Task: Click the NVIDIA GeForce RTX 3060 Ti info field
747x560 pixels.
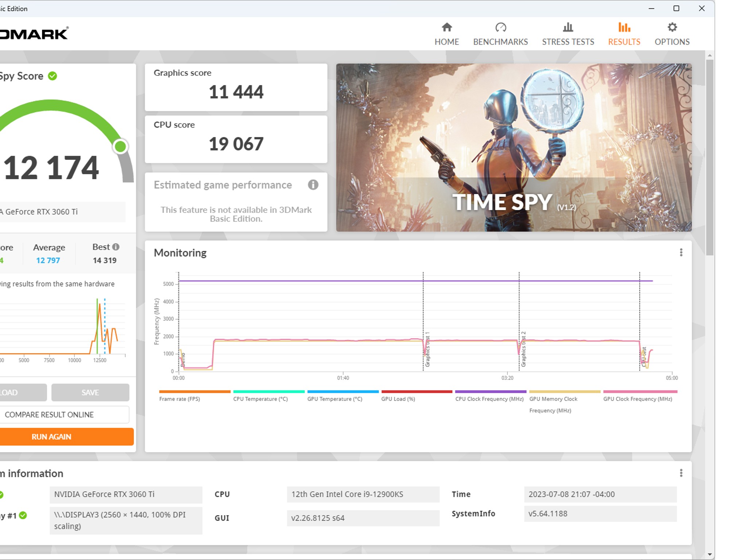Action: pos(126,494)
